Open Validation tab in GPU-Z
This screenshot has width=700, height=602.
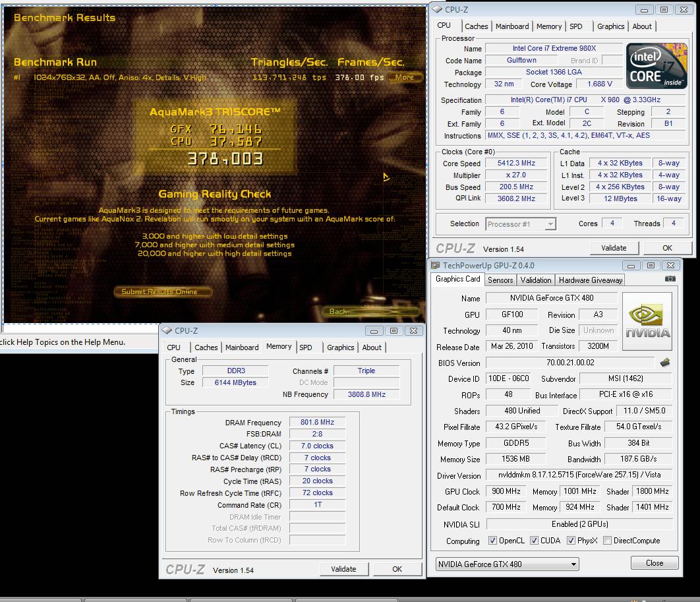coord(536,280)
